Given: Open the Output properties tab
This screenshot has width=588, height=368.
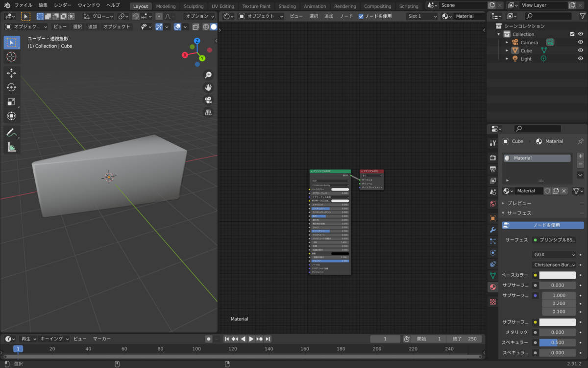Looking at the screenshot, I should click(493, 169).
